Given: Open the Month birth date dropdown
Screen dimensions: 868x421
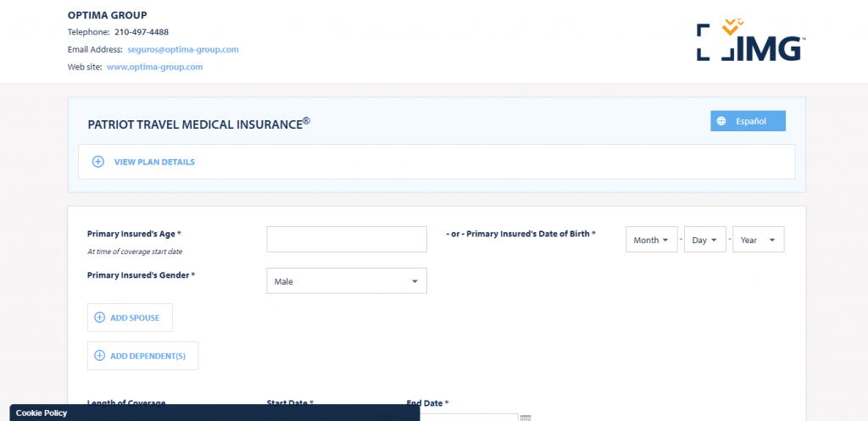Looking at the screenshot, I should [x=652, y=240].
